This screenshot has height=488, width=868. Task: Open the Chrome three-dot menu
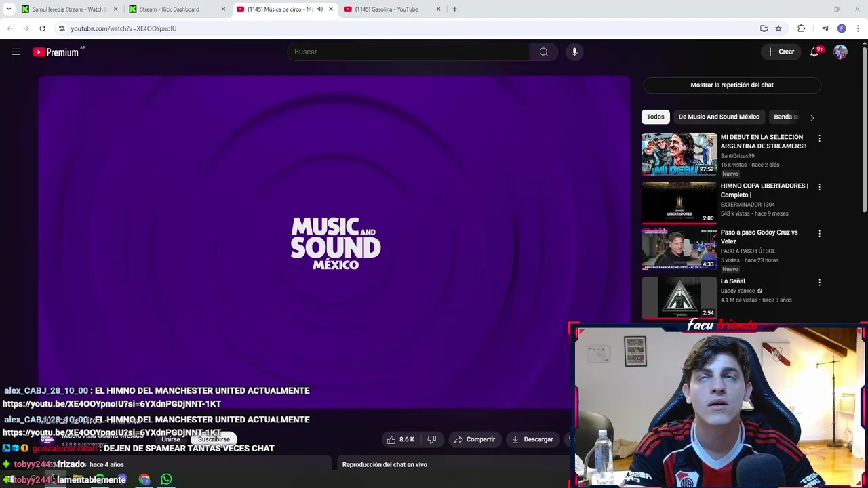[x=859, y=28]
